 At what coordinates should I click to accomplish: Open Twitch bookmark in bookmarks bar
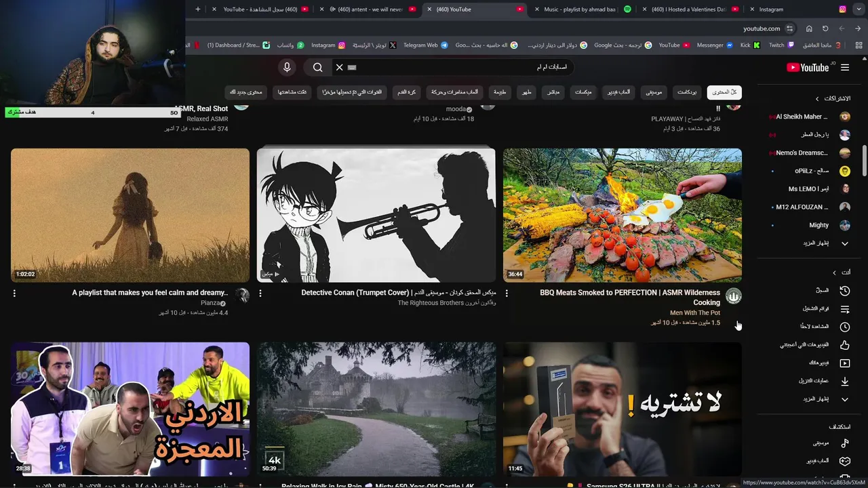781,45
